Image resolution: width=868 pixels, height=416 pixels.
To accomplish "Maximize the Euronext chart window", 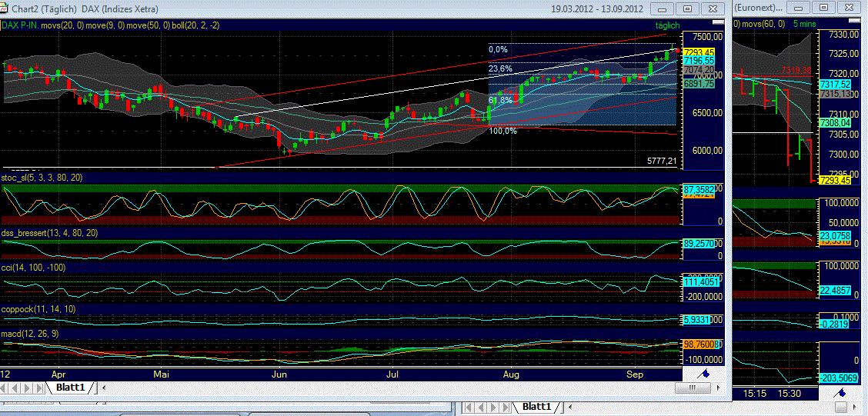I will (x=824, y=8).
